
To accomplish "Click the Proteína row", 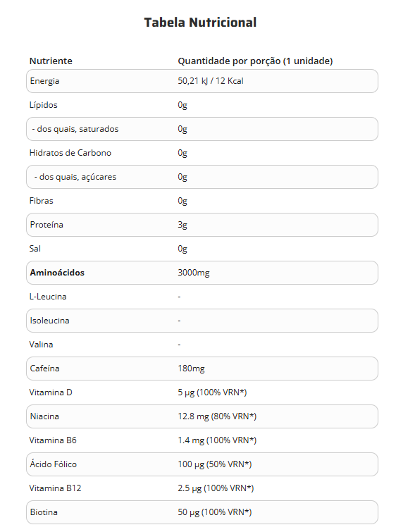I will click(x=202, y=225).
